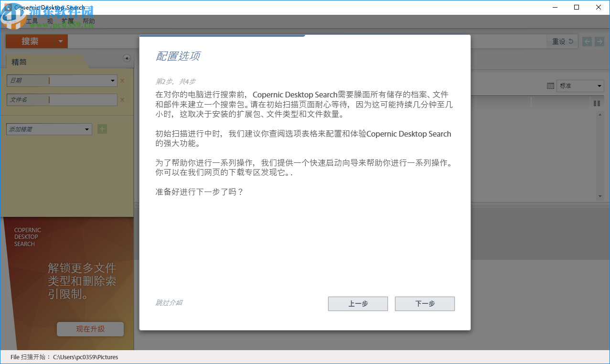Image resolution: width=610 pixels, height=364 pixels.
Task: Remove the 日期 filter with its red X
Action: [x=122, y=80]
